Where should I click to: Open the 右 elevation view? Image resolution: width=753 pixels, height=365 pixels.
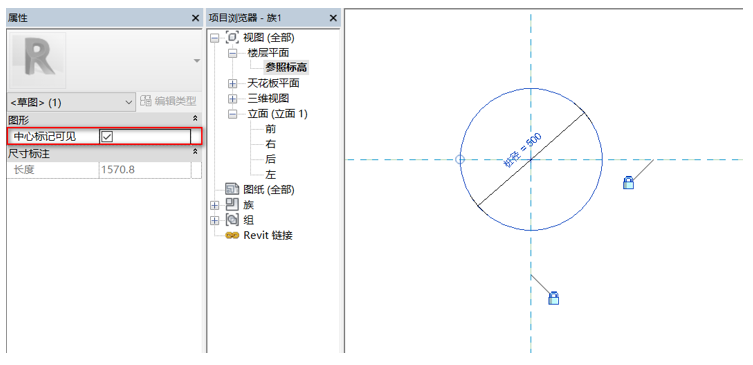(270, 144)
